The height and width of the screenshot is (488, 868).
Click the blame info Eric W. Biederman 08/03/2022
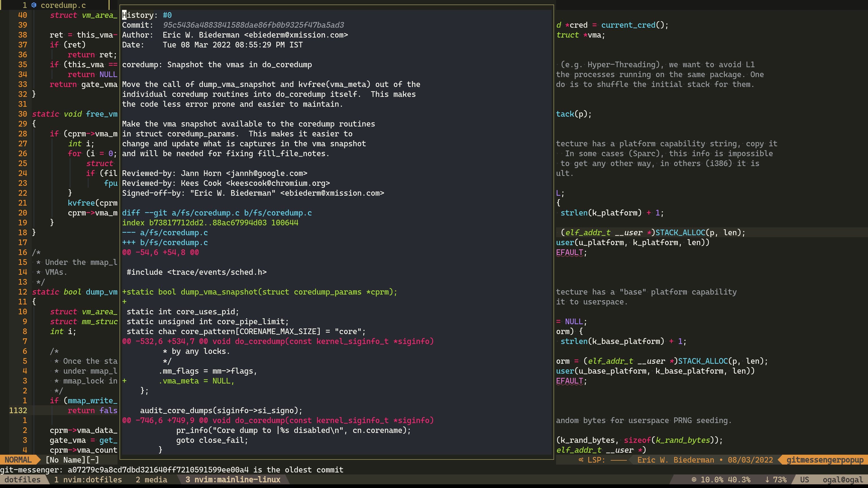(x=705, y=460)
